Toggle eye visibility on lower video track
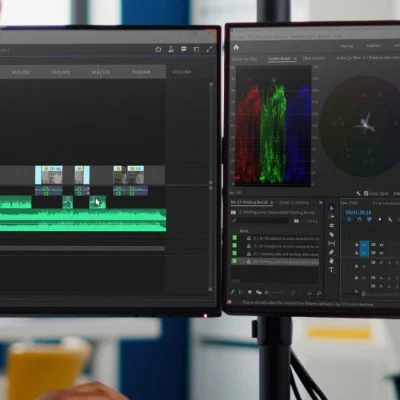Screen dimensions: 400x400 point(382,253)
